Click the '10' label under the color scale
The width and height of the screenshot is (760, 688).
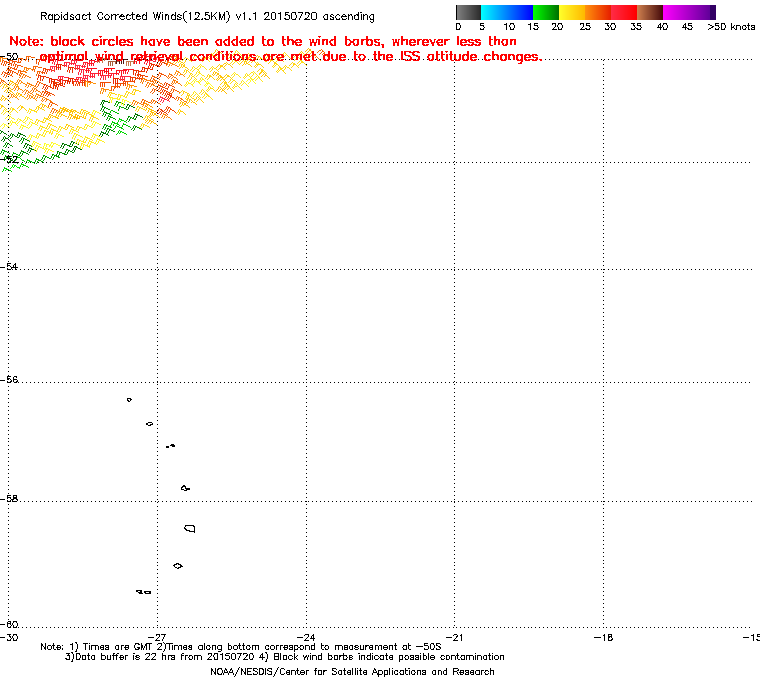click(x=509, y=27)
